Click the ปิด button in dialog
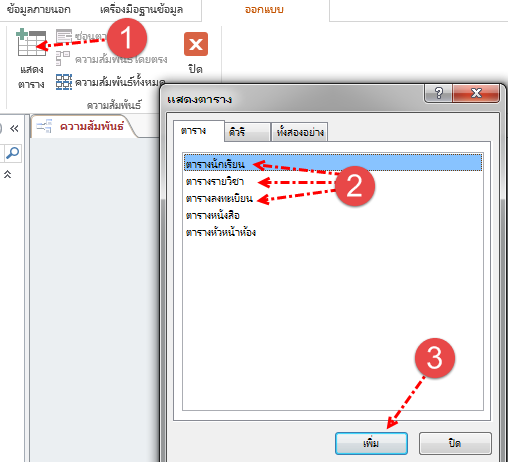This screenshot has width=508, height=462. pyautogui.click(x=455, y=443)
